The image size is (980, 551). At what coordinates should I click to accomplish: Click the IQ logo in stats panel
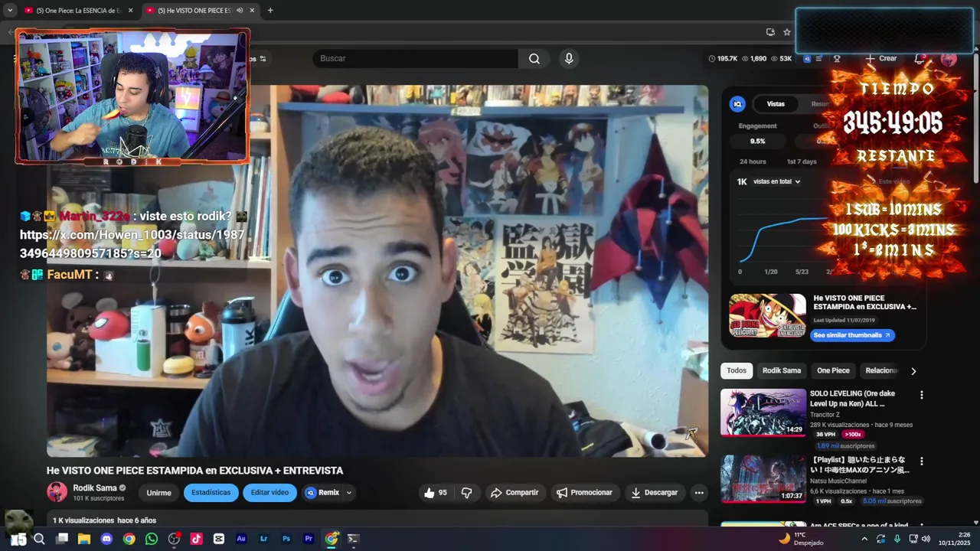click(737, 104)
